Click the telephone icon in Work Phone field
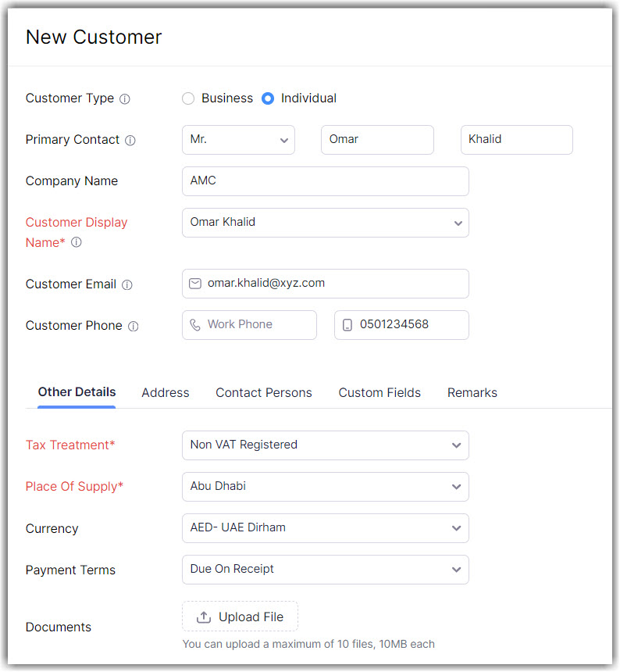Screen dimensions: 620x672 tap(195, 325)
